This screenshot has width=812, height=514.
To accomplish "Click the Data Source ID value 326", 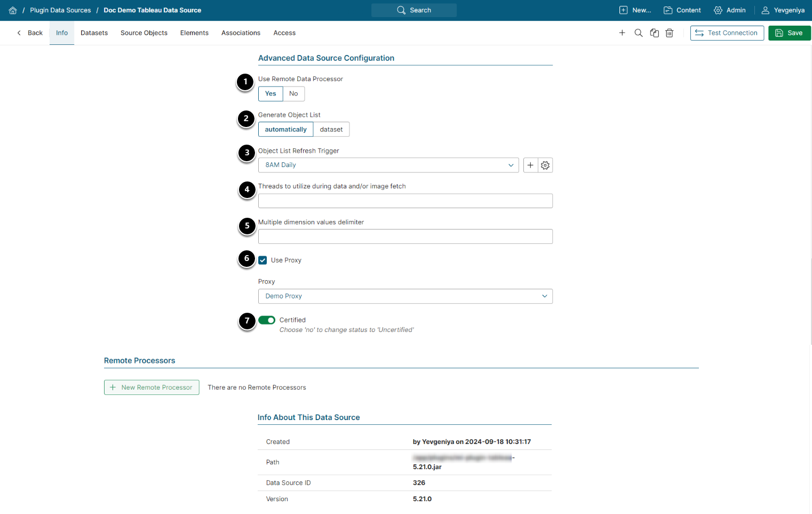I will click(419, 483).
